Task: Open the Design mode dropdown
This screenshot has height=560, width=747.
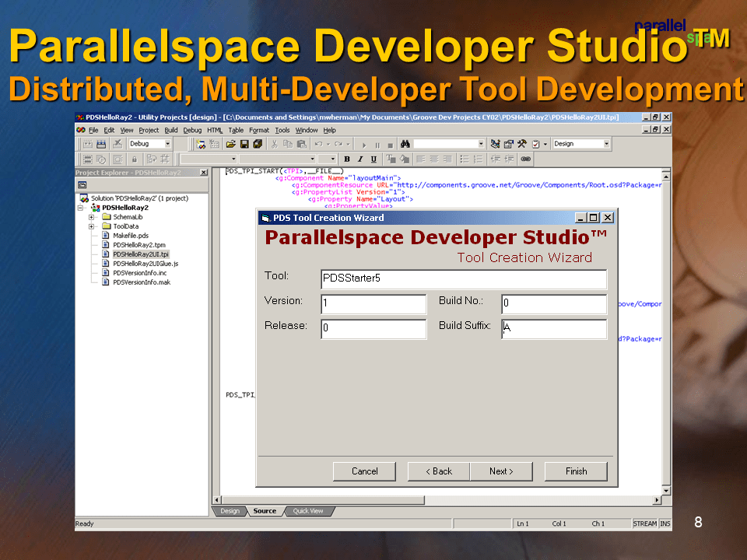Action: tap(606, 144)
